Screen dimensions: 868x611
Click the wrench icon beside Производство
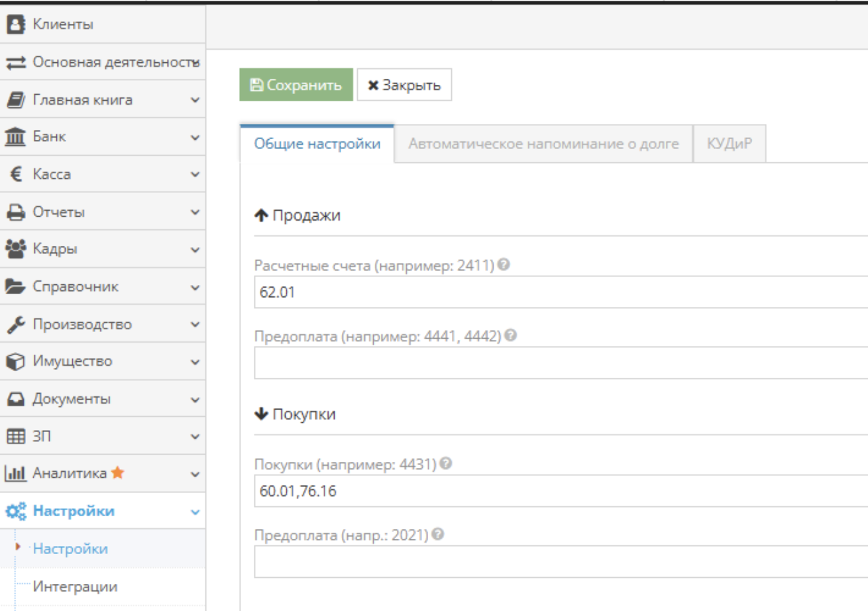pyautogui.click(x=15, y=325)
